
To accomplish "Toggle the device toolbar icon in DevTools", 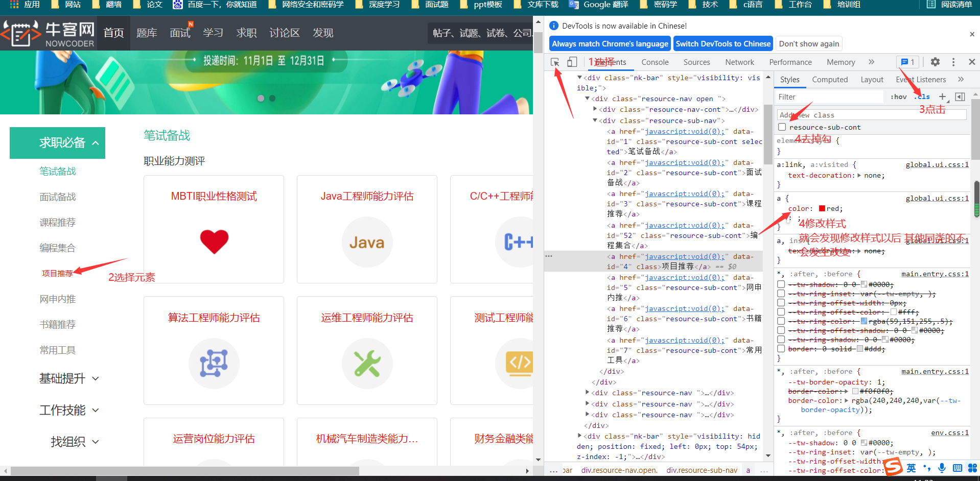I will (572, 62).
